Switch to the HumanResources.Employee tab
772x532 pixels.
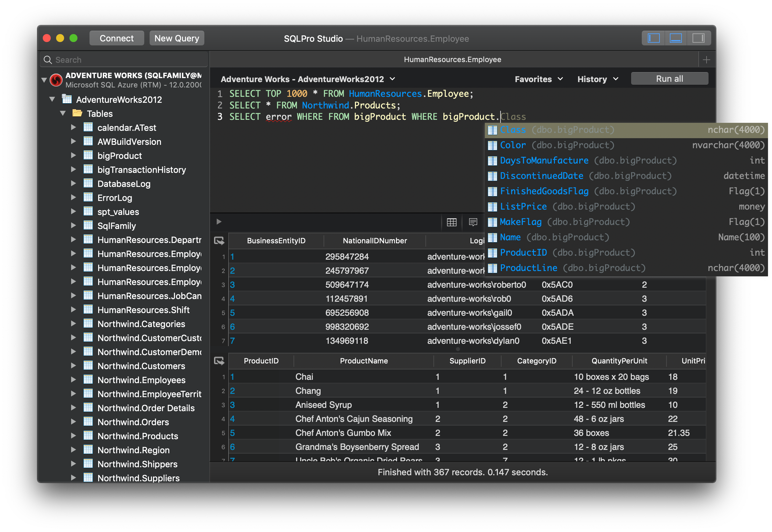(x=453, y=59)
